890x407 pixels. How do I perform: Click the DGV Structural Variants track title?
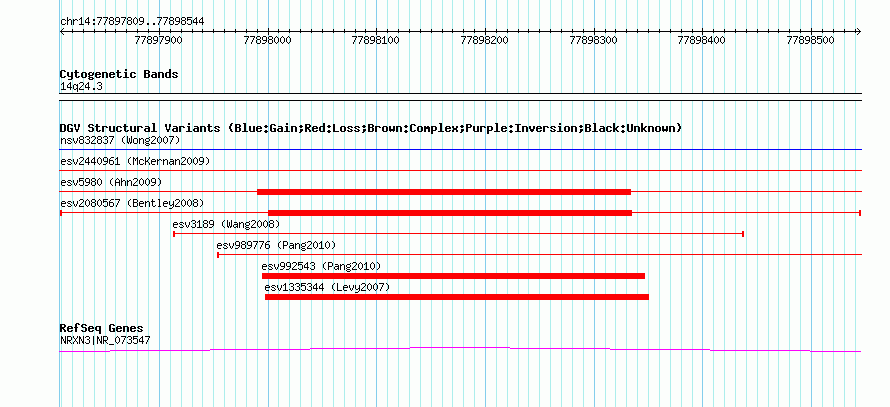(371, 128)
